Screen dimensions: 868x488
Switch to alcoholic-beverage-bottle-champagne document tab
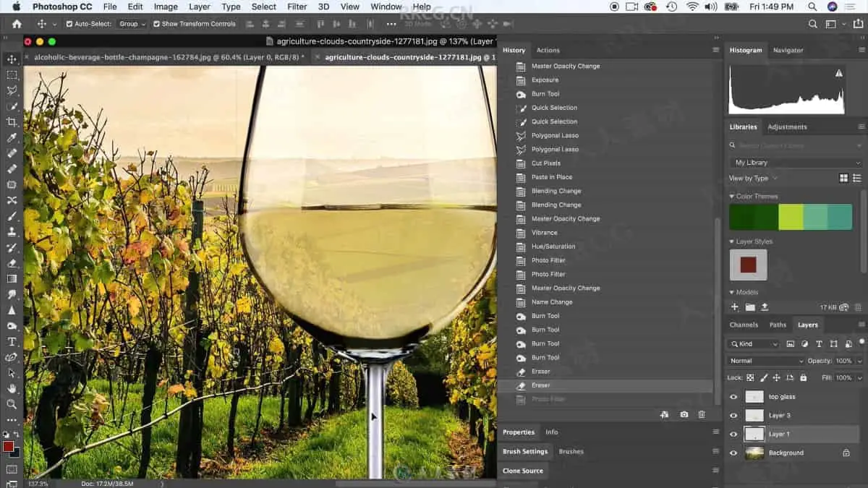[x=169, y=56]
